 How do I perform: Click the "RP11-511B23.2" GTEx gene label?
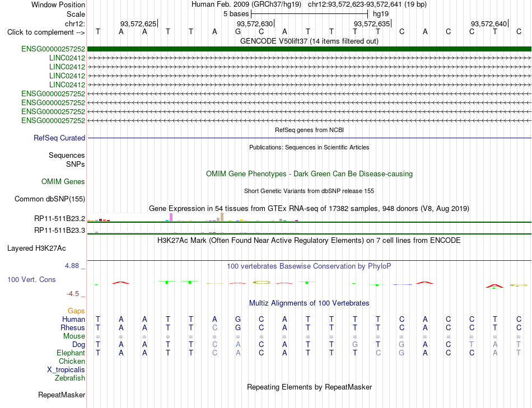[60, 219]
